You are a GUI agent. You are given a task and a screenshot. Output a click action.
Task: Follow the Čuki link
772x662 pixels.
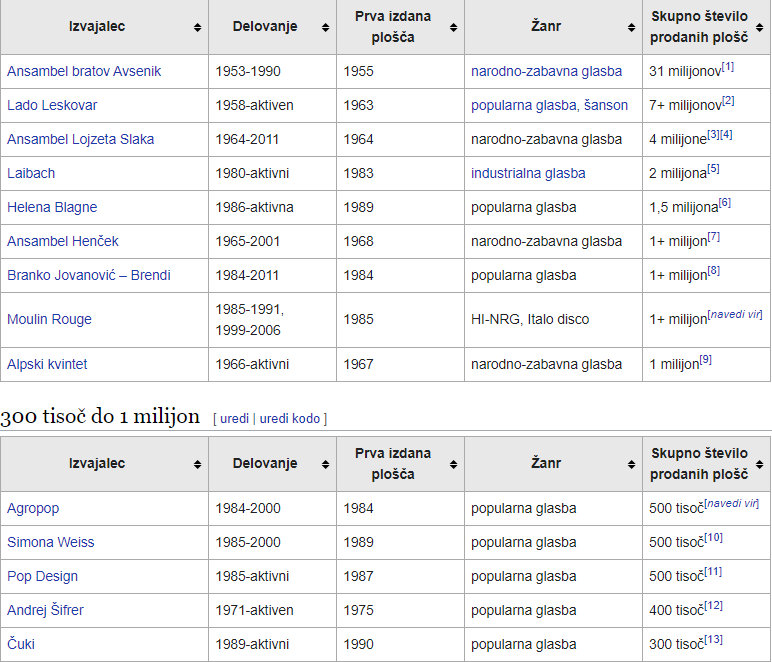[x=21, y=644]
